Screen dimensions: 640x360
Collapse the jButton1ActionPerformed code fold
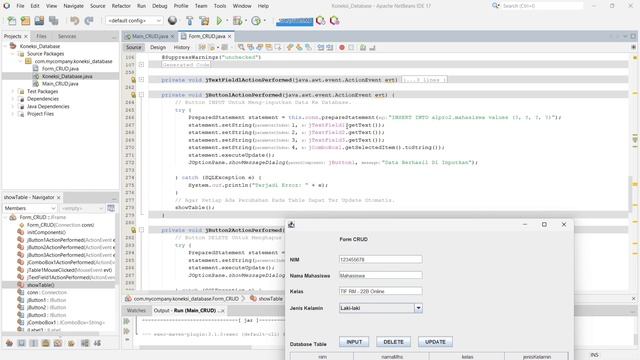(141, 95)
